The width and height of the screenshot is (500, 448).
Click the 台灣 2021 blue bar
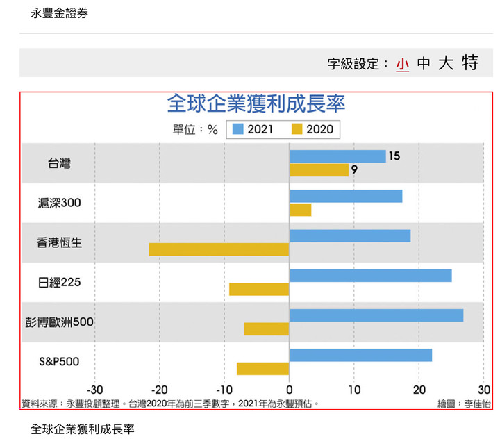337,156
